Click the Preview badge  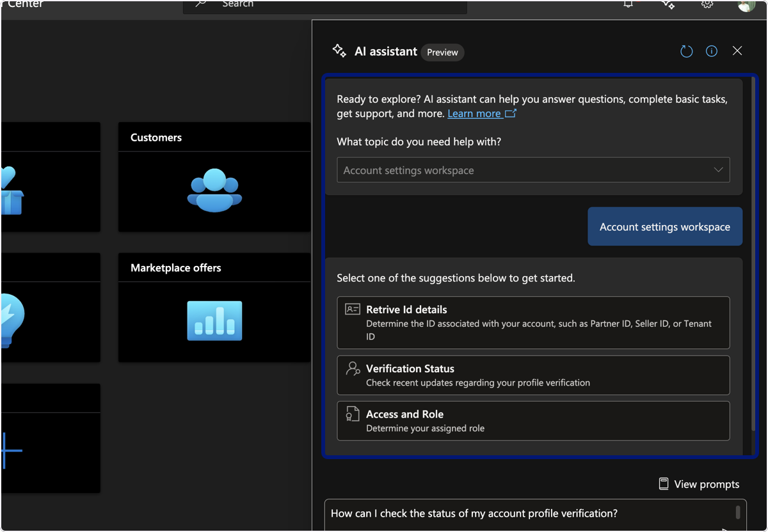click(442, 52)
